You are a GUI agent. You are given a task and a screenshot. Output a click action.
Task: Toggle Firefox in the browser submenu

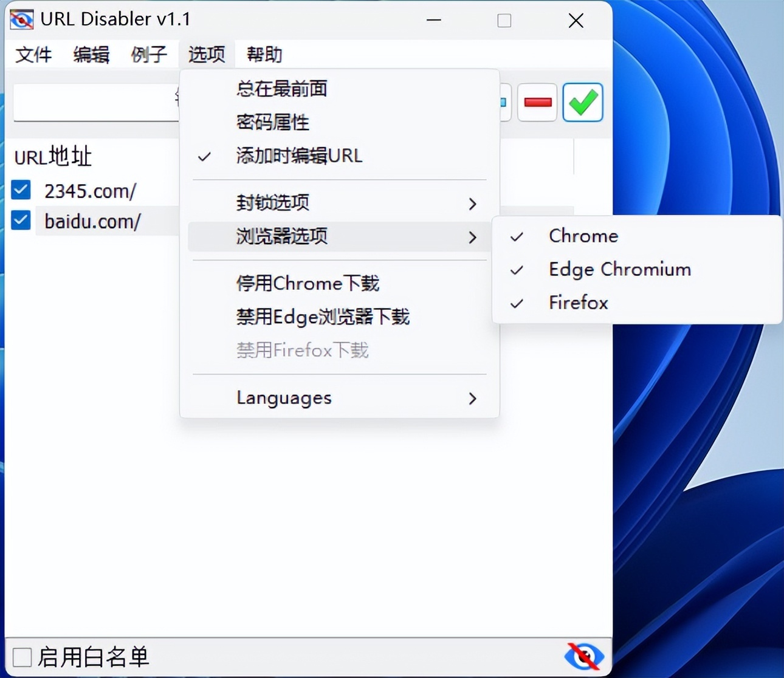tap(577, 302)
